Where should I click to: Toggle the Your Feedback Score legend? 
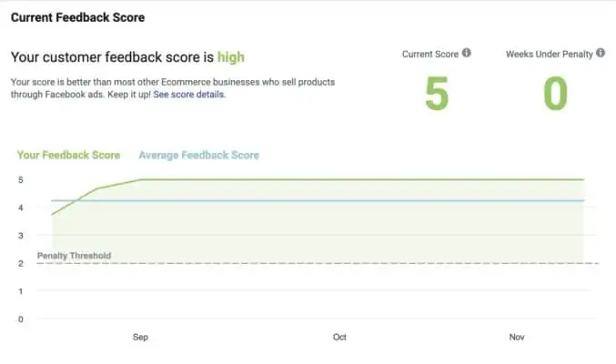[68, 156]
